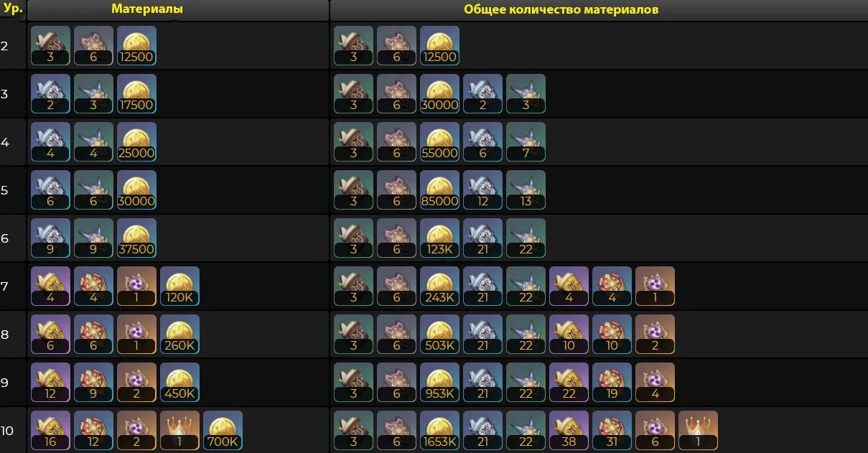Select the crown icon in level 10 materials
Viewport: 868px width, 453px height.
coord(179,430)
